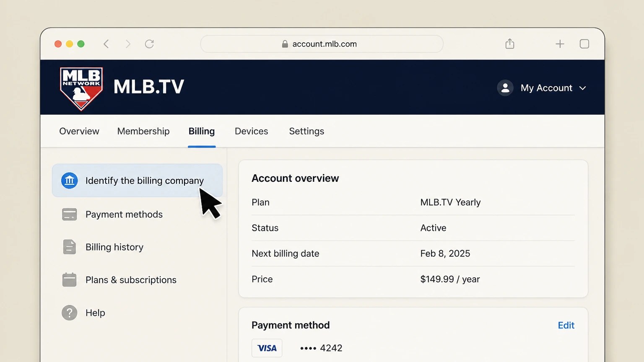
Task: Click the Help question mark icon
Action: tap(70, 313)
